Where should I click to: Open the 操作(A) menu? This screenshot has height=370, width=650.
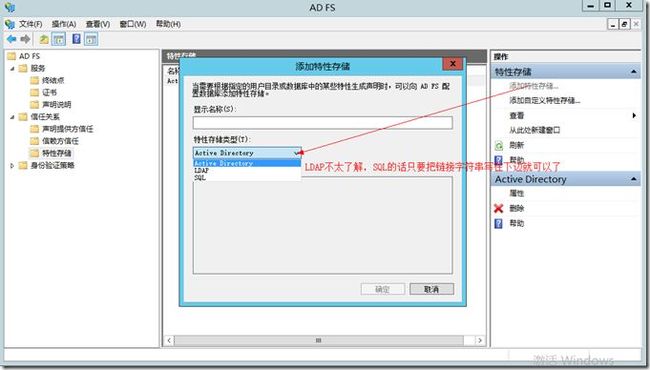[x=64, y=24]
